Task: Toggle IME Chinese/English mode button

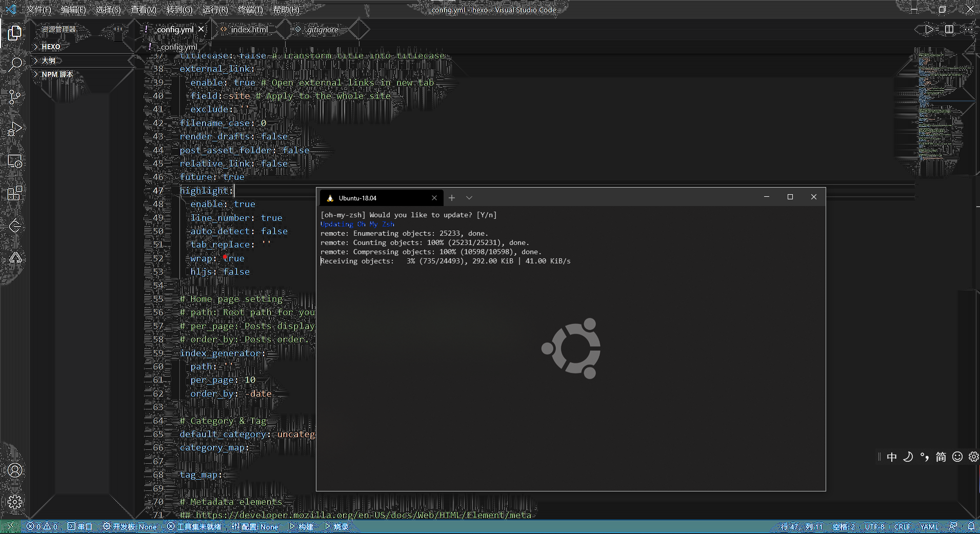Action: pyautogui.click(x=892, y=457)
